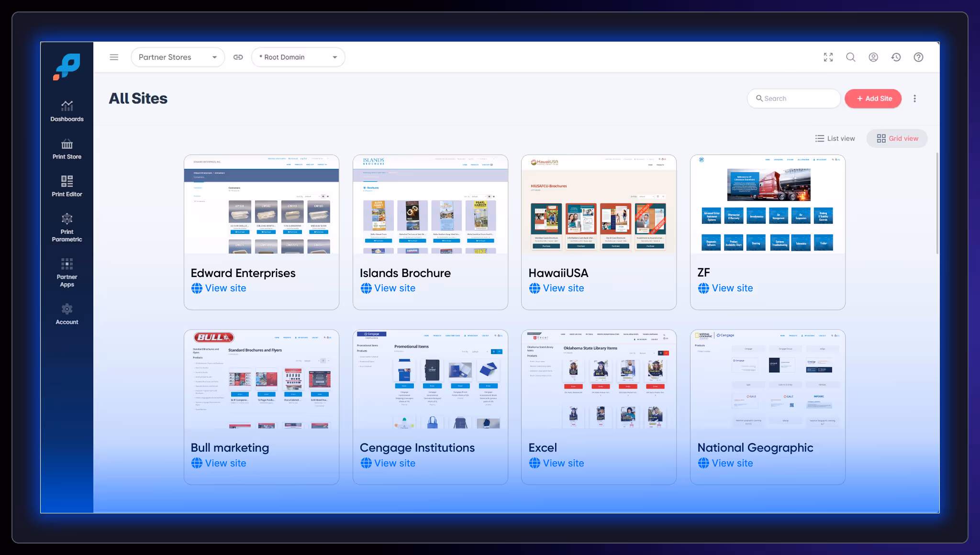Open the Partner Stores dropdown
The width and height of the screenshot is (980, 555).
click(x=178, y=57)
